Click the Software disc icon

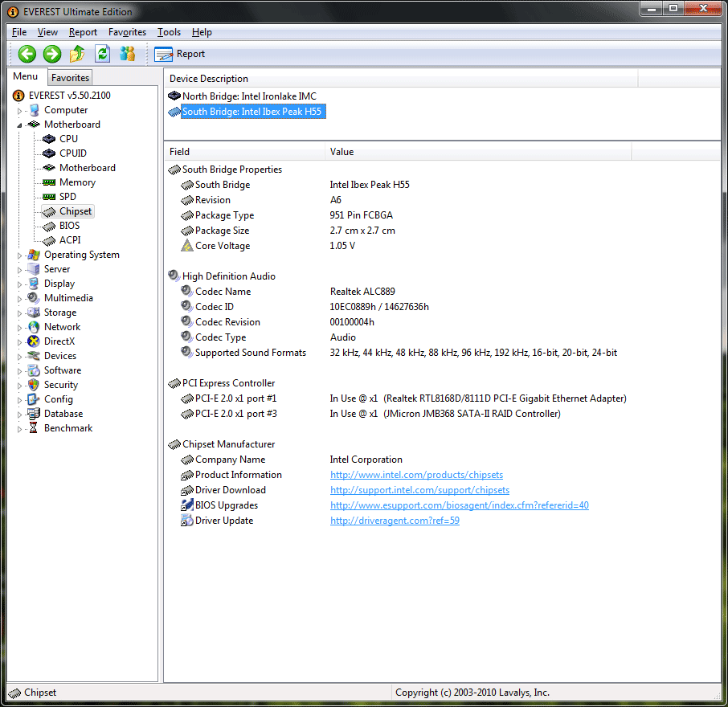(x=34, y=370)
